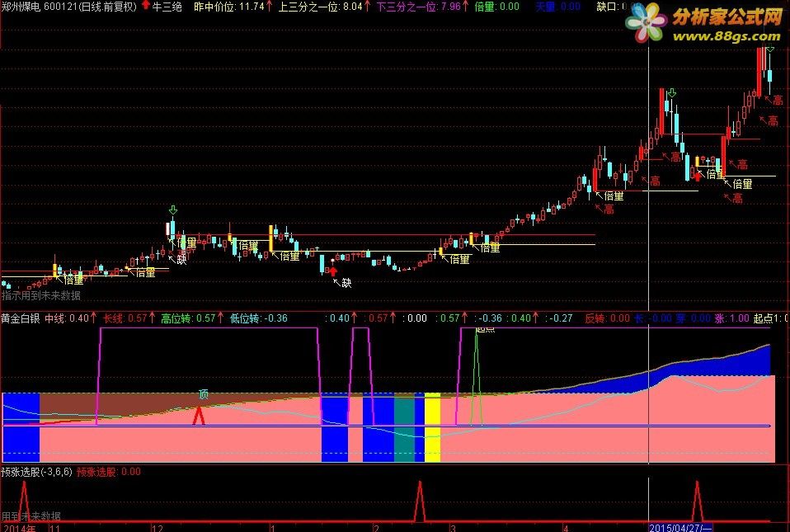The width and height of the screenshot is (790, 532).
Task: Click the 长线: 0.57 readout
Action: (x=125, y=318)
